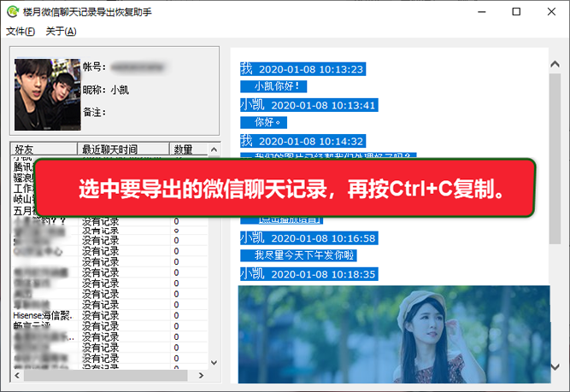Select the friend row ending with ？？
This screenshot has width=570, height=392.
click(x=109, y=221)
